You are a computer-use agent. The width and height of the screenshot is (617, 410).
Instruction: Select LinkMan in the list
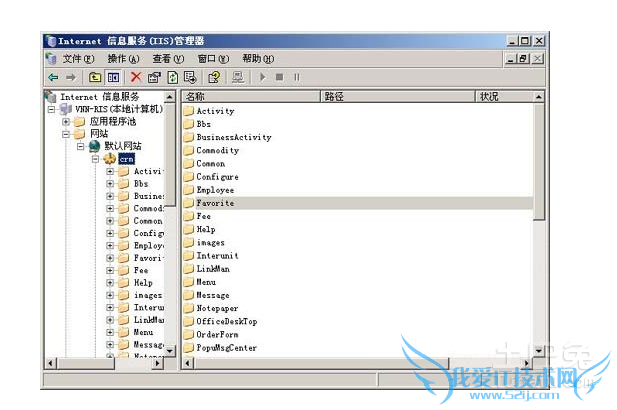(x=213, y=269)
